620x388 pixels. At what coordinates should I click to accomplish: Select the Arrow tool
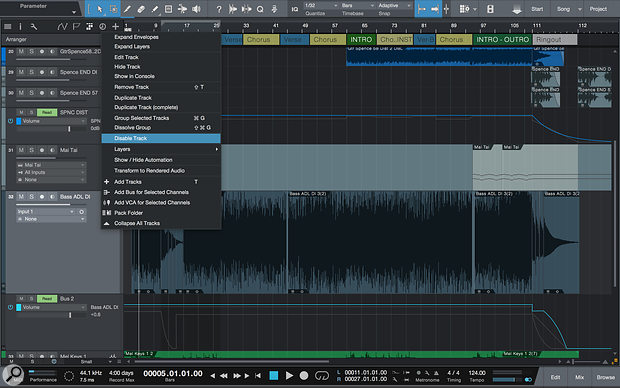(100, 9)
